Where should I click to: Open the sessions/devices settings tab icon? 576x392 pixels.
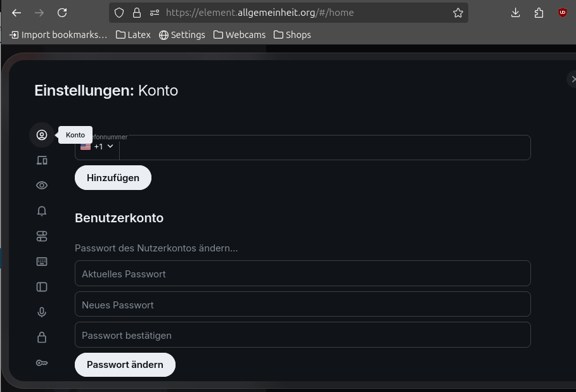42,160
